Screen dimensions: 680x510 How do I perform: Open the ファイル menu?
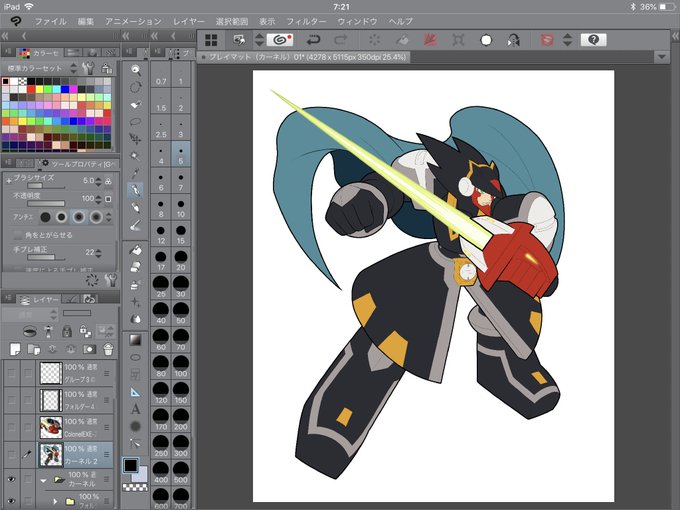click(x=51, y=21)
